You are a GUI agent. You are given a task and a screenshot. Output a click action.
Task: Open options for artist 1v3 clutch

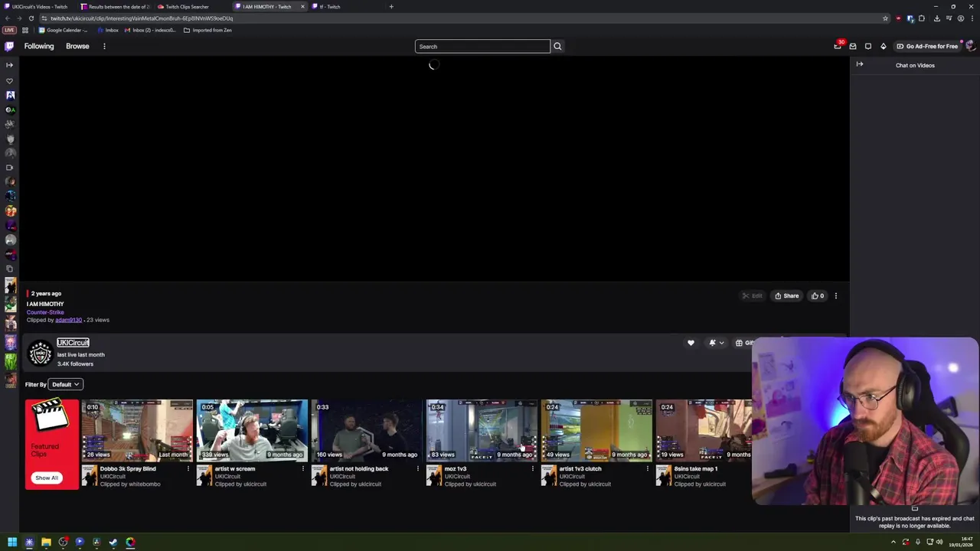(x=648, y=468)
